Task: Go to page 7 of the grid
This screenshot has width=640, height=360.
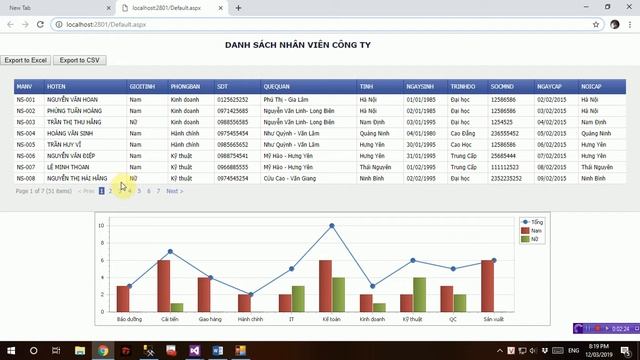Action: pyautogui.click(x=158, y=191)
